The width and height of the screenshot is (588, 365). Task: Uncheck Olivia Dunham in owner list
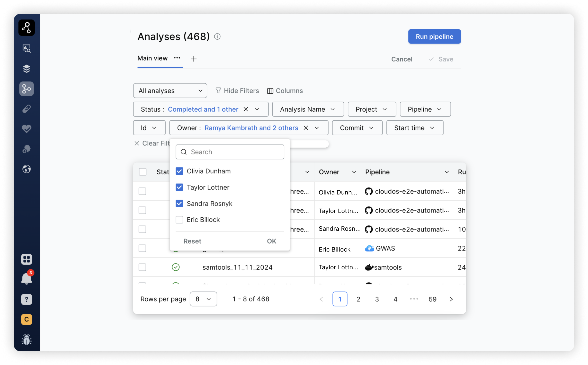pyautogui.click(x=179, y=171)
